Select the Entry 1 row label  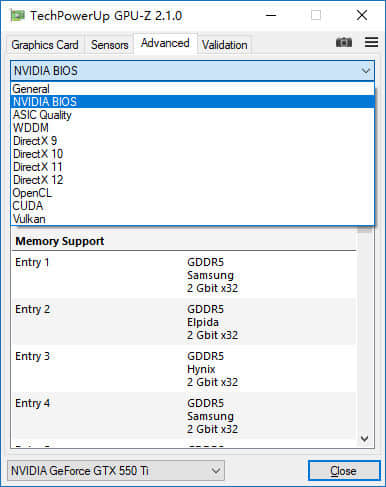(x=32, y=262)
